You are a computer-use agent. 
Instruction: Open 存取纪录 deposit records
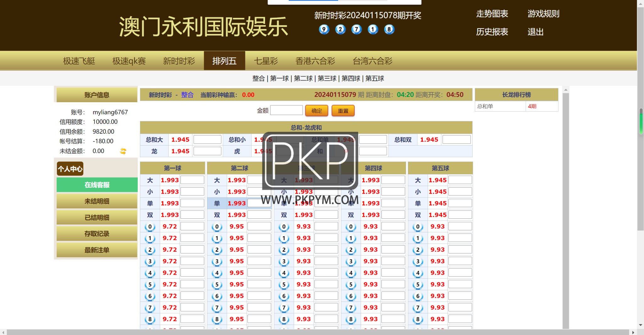coord(97,234)
